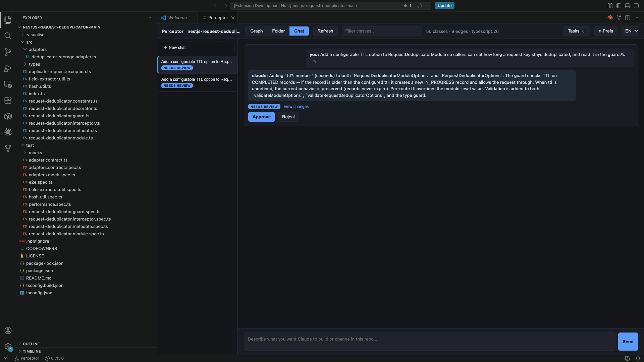The height and width of the screenshot is (362, 644).
Task: Open the notifications bell in the status bar
Action: coord(638,358)
